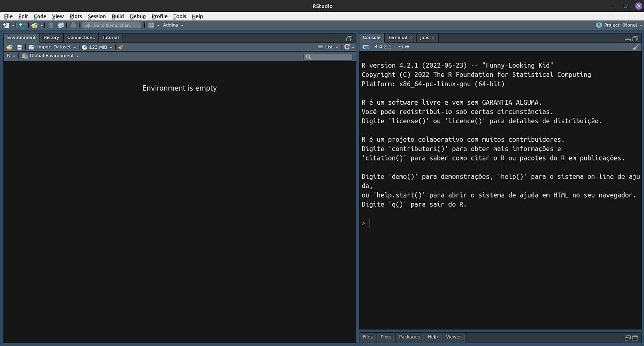The height and width of the screenshot is (346, 644).
Task: Close the Terminal tab
Action: [x=411, y=38]
